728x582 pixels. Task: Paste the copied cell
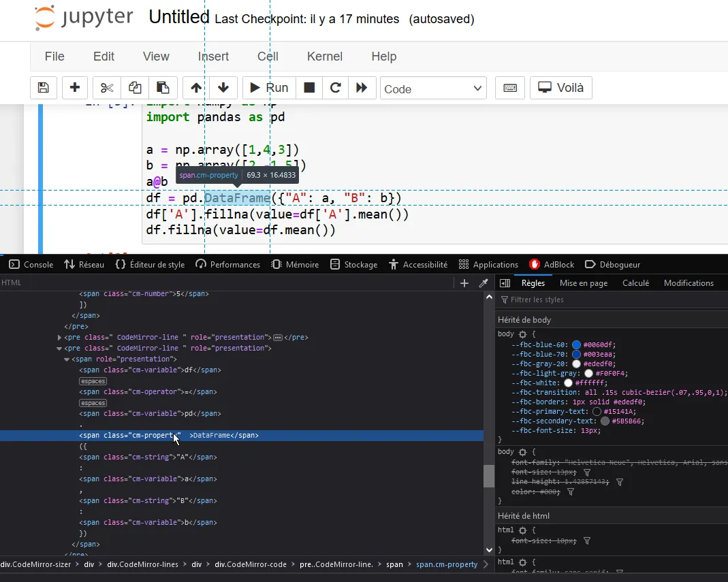point(163,88)
